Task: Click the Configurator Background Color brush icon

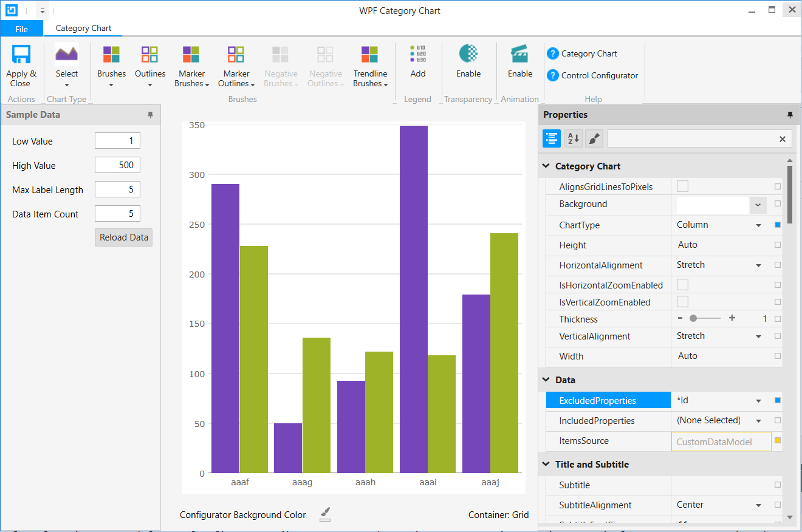Action: (x=325, y=514)
